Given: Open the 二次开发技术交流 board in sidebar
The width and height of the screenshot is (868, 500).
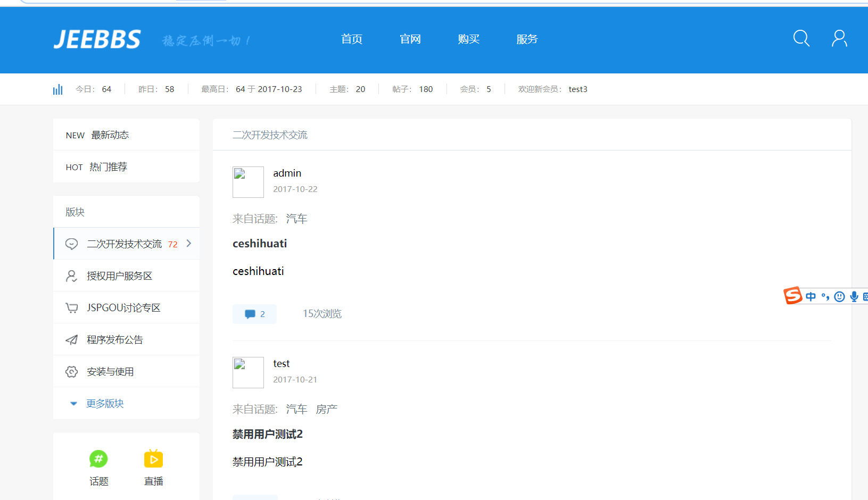Looking at the screenshot, I should [x=126, y=244].
